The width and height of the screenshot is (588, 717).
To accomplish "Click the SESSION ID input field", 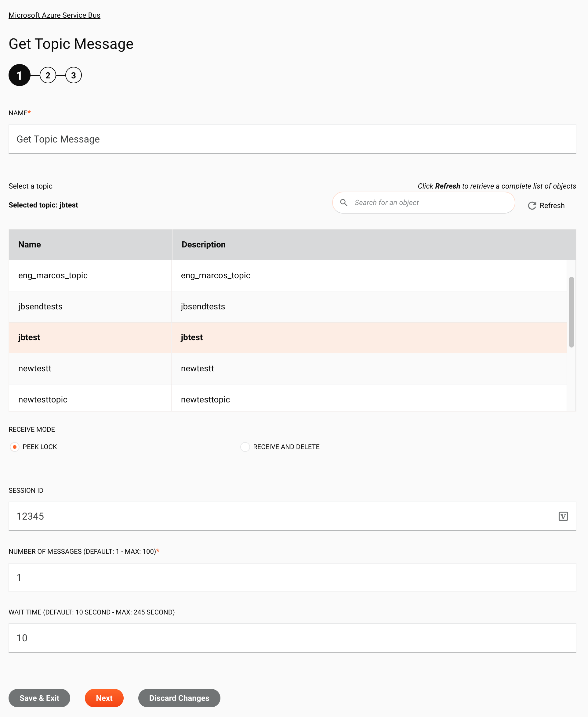I will (x=292, y=516).
